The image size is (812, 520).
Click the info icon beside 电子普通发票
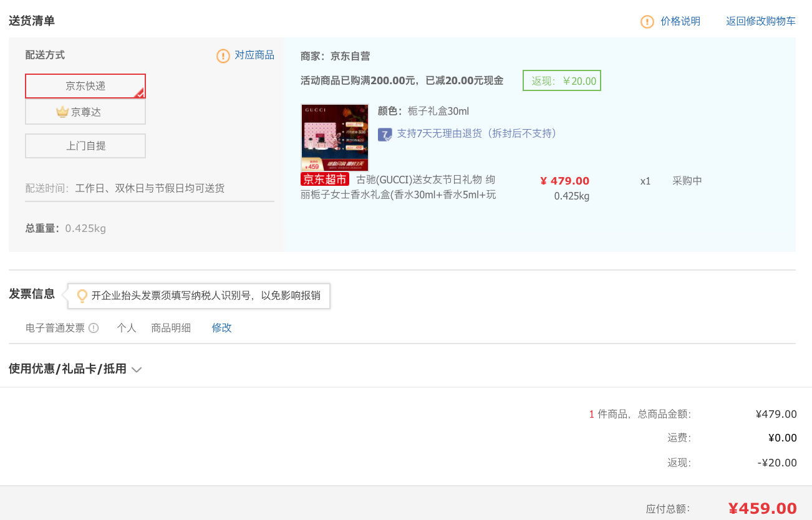(x=94, y=328)
